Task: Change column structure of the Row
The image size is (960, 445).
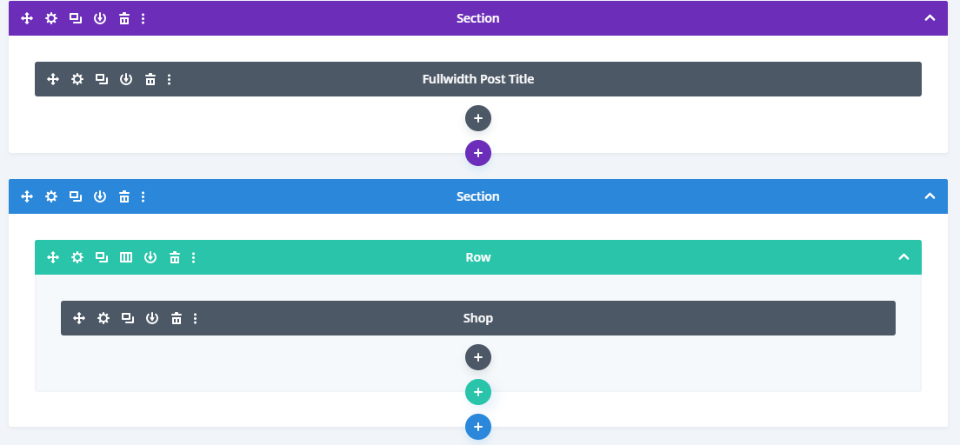Action: tap(126, 257)
